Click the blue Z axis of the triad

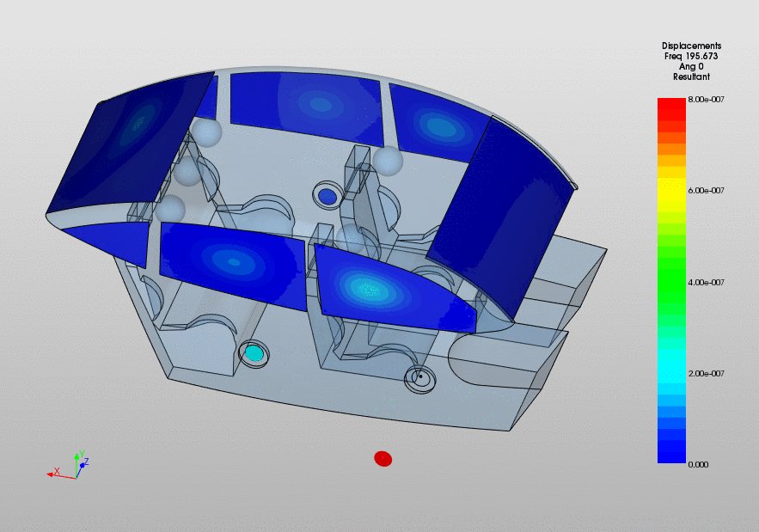pos(84,464)
